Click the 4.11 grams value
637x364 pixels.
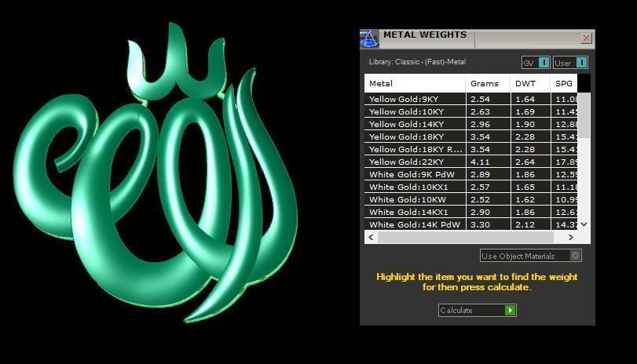pos(480,162)
